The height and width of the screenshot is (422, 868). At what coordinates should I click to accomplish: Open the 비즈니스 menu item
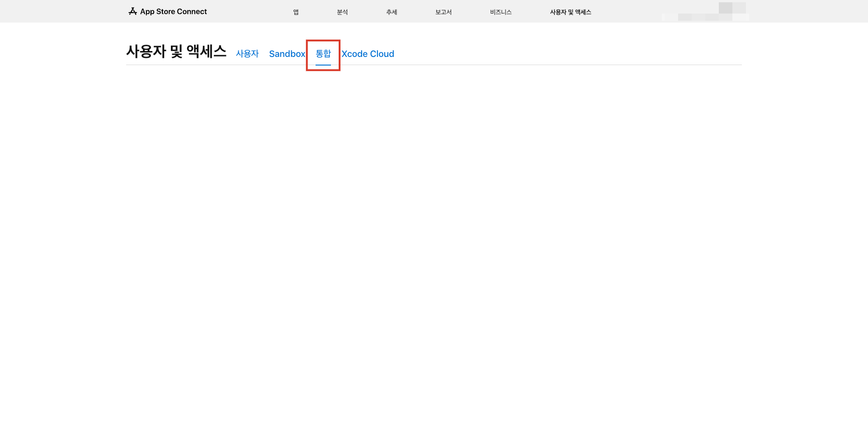pyautogui.click(x=501, y=12)
